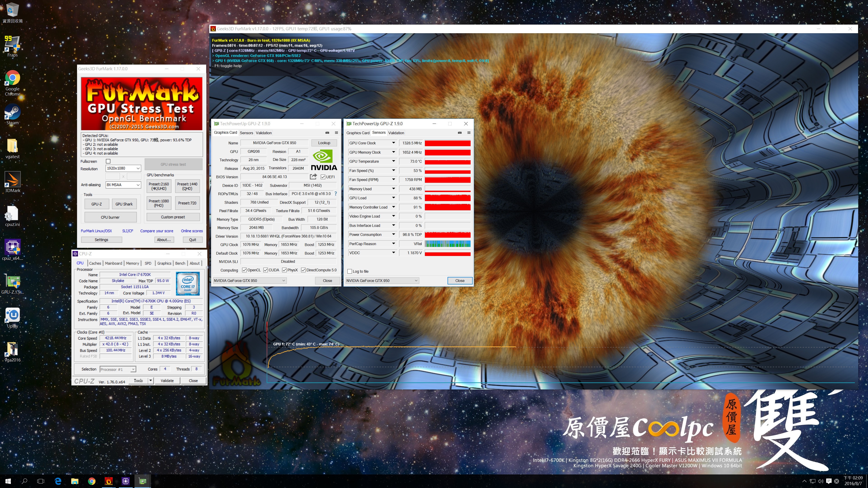Image resolution: width=868 pixels, height=488 pixels.
Task: Click the Bus Interface question mark icon
Action: coord(336,194)
